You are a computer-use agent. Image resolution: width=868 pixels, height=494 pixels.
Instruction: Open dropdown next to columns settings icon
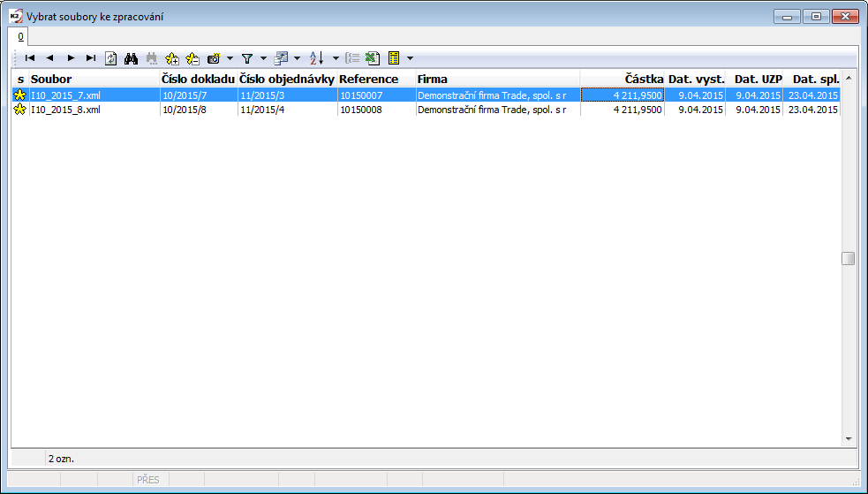(298, 58)
